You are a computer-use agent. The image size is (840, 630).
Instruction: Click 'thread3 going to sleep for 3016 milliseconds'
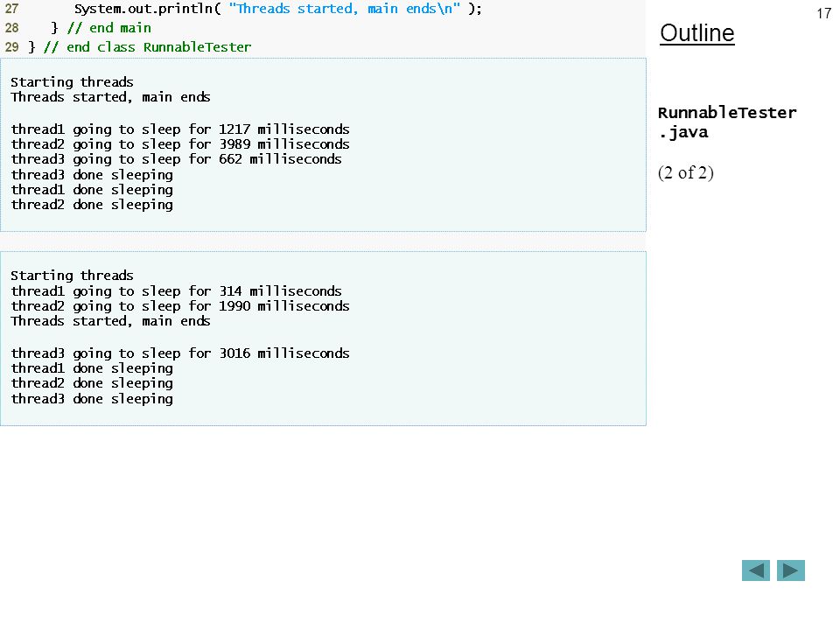(x=180, y=353)
